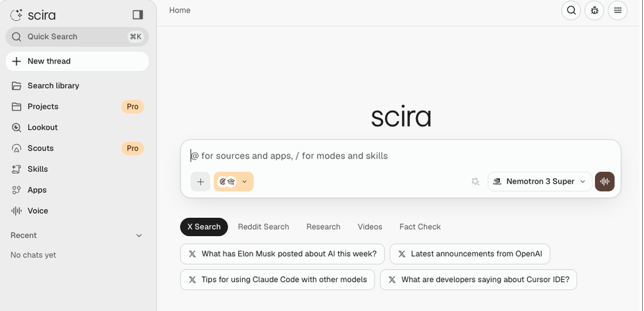Collapse the sidebar panel toggle

[138, 15]
